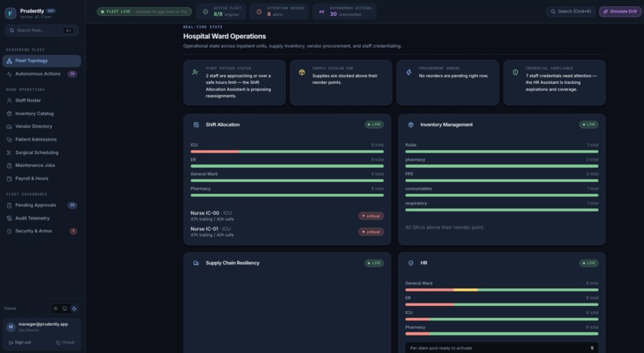Open Vendor Directory page
Screen dimensions: 644x353
coord(42,126)
